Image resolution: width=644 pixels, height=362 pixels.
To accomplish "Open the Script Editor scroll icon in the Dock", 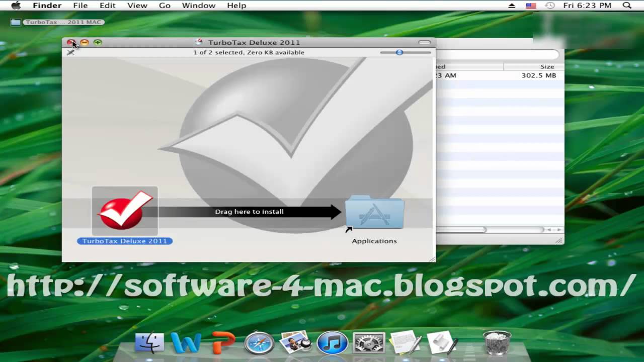I will click(x=443, y=342).
